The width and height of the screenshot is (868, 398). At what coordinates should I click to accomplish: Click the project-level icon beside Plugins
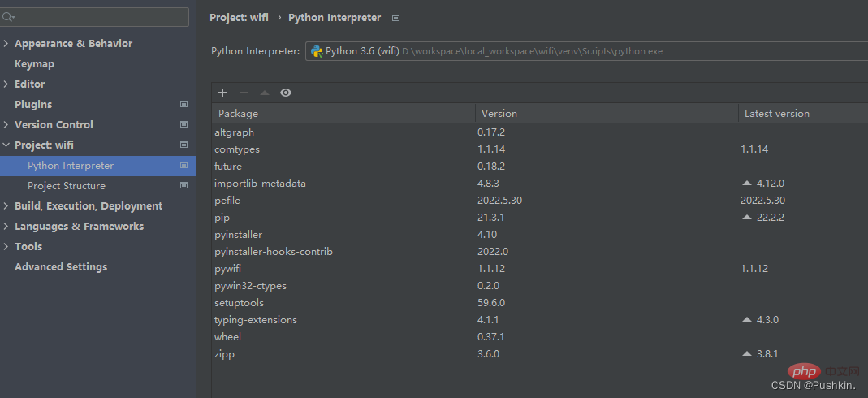[184, 104]
